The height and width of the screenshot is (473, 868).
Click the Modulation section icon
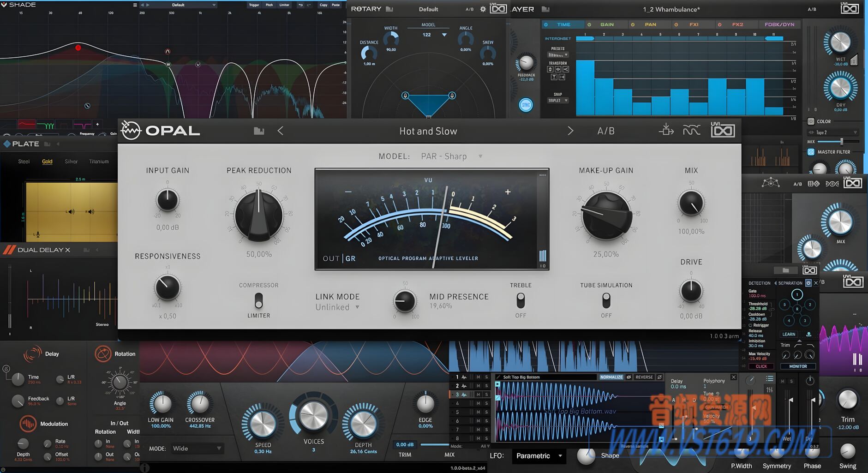click(x=28, y=424)
